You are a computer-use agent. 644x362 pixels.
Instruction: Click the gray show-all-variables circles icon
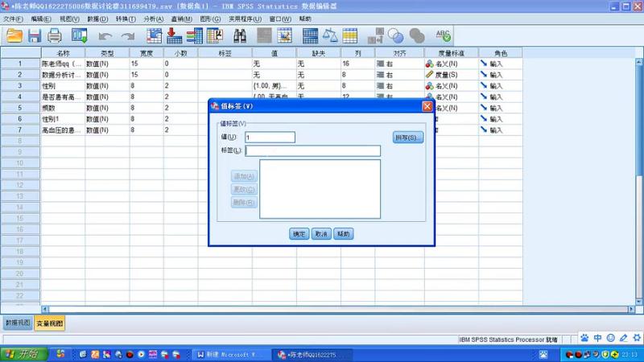click(x=417, y=36)
